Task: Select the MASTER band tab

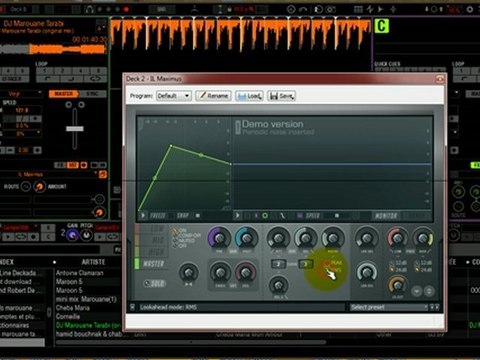Action: click(153, 264)
